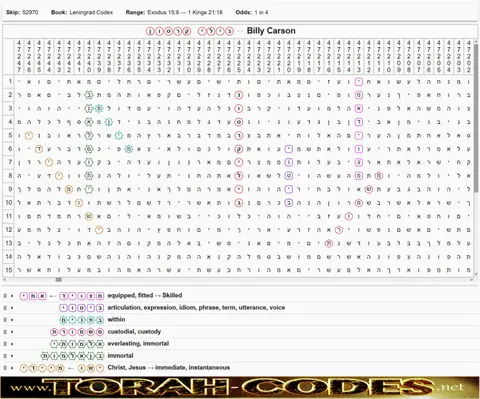This screenshot has width=480, height=399.
Task: Click the 'Book: Leningrad Codex' header field
Action: click(82, 12)
